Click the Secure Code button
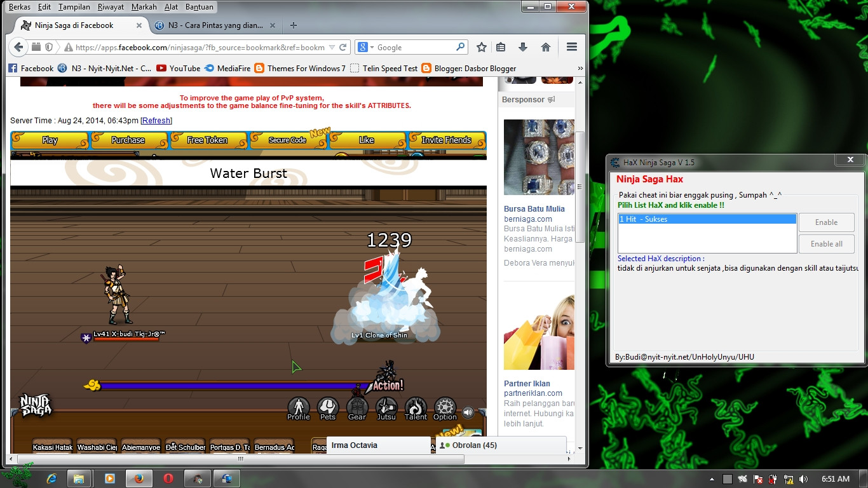 pyautogui.click(x=287, y=140)
